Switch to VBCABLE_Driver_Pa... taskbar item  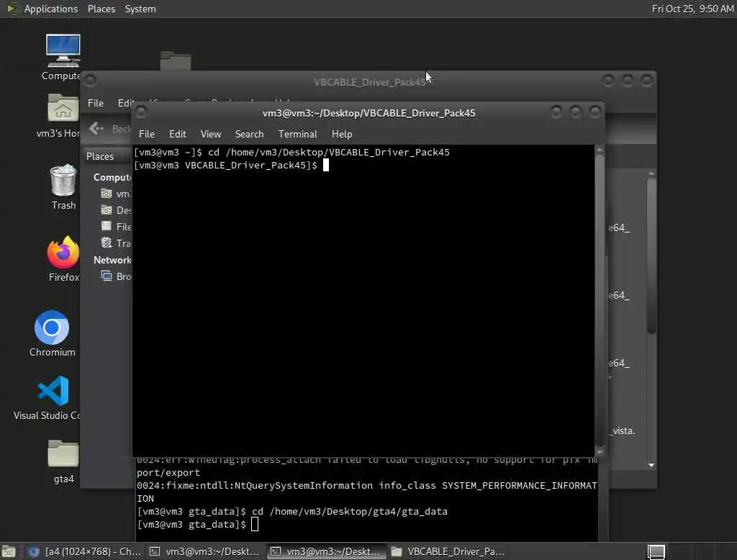(449, 551)
